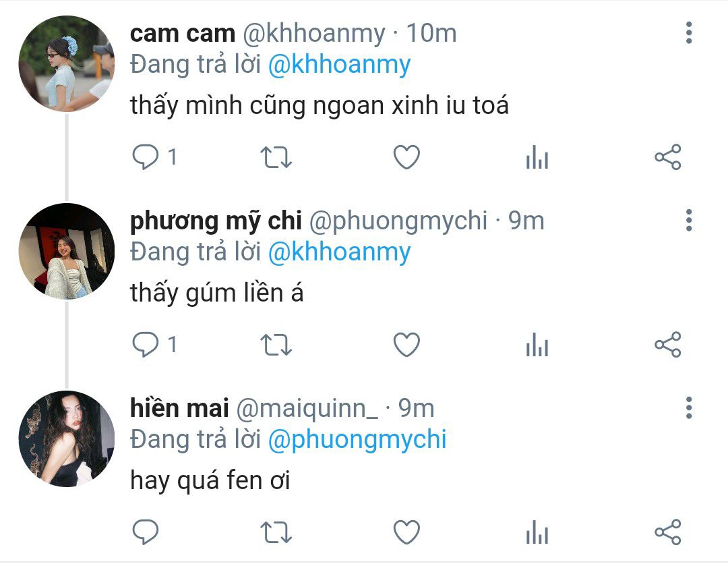Open the @khhoanmy mention in phương mỹ chi's reply

[x=339, y=252]
